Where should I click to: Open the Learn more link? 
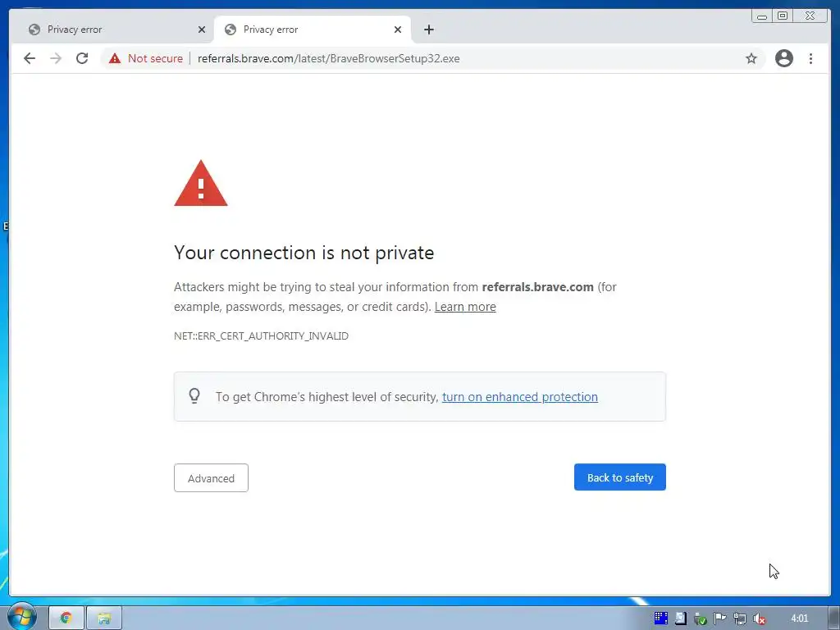(465, 307)
